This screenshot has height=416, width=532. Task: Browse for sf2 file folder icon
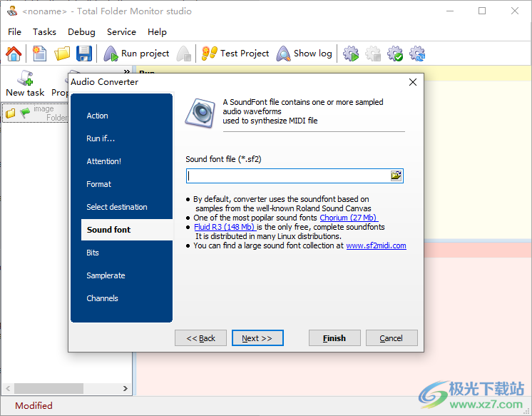coord(396,176)
